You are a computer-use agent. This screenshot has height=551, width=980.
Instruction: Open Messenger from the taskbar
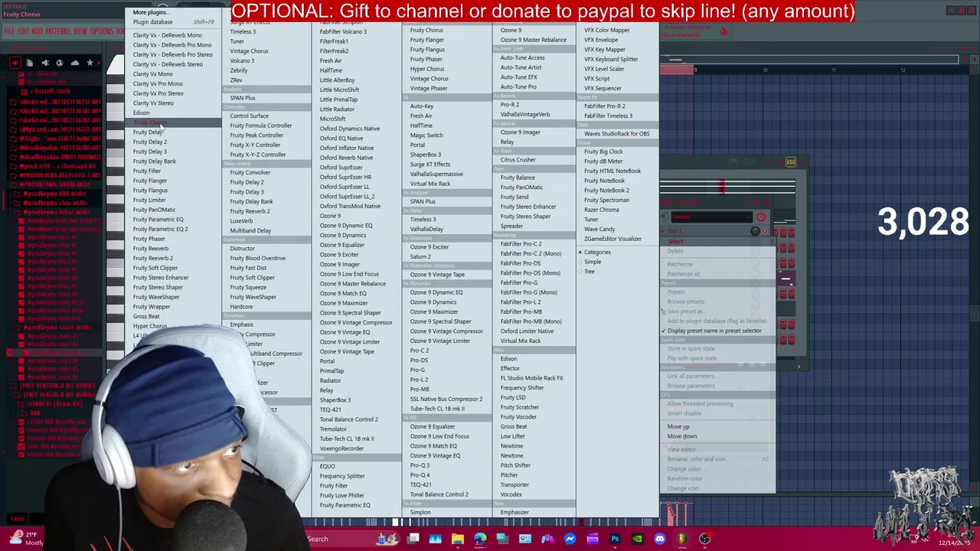[570, 539]
